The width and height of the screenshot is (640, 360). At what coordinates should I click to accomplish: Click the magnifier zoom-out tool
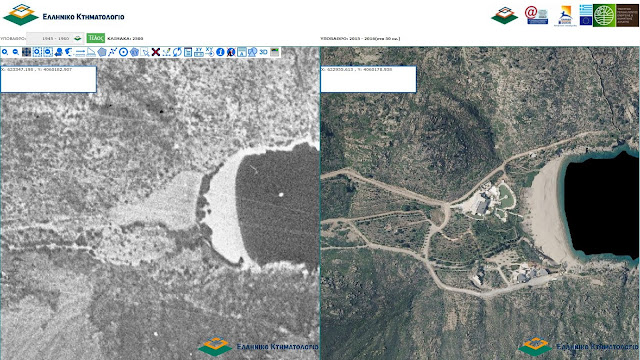click(16, 52)
